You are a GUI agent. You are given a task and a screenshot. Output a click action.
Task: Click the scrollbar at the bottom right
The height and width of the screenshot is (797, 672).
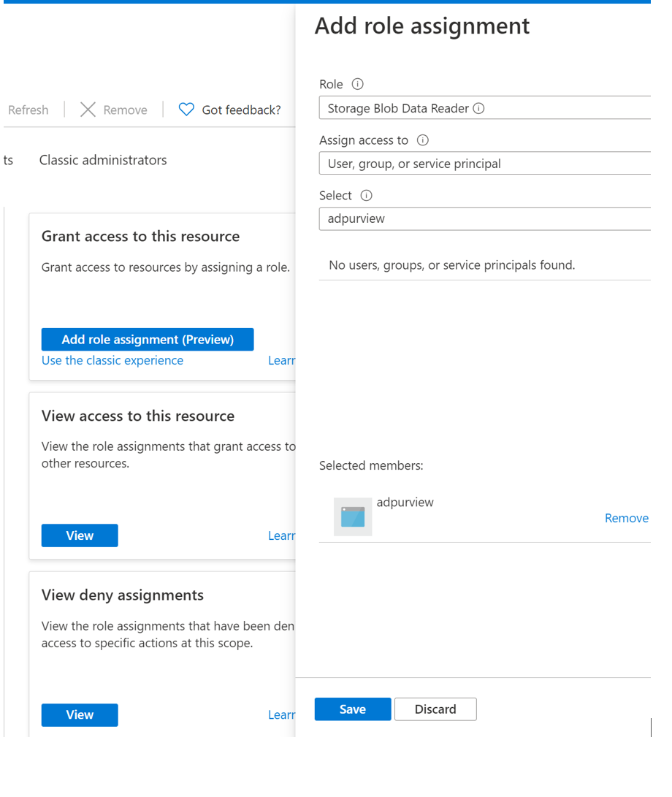point(649,727)
